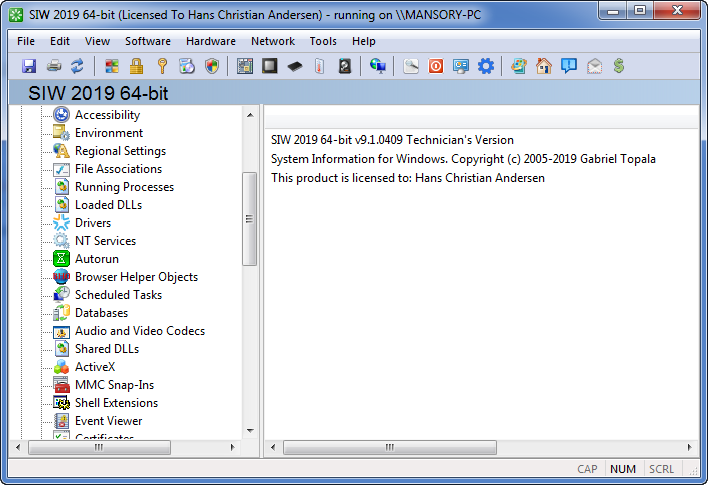Open the Edit menu
The height and width of the screenshot is (485, 708).
tap(60, 41)
